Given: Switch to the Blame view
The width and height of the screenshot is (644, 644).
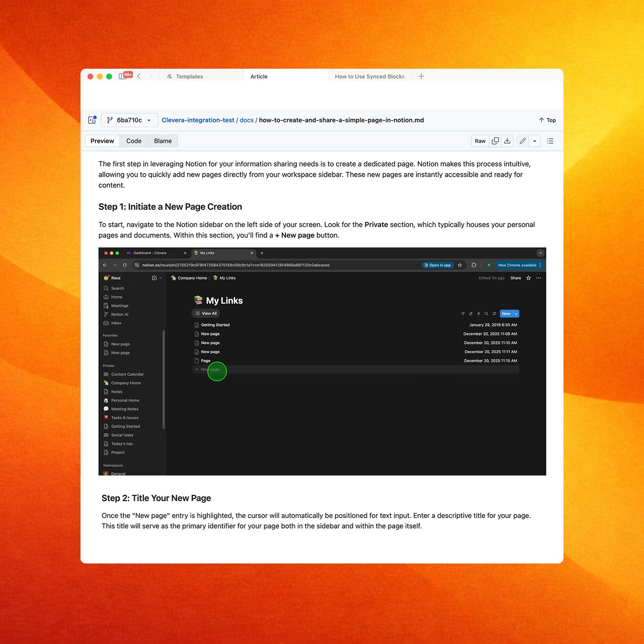Looking at the screenshot, I should click(x=163, y=141).
